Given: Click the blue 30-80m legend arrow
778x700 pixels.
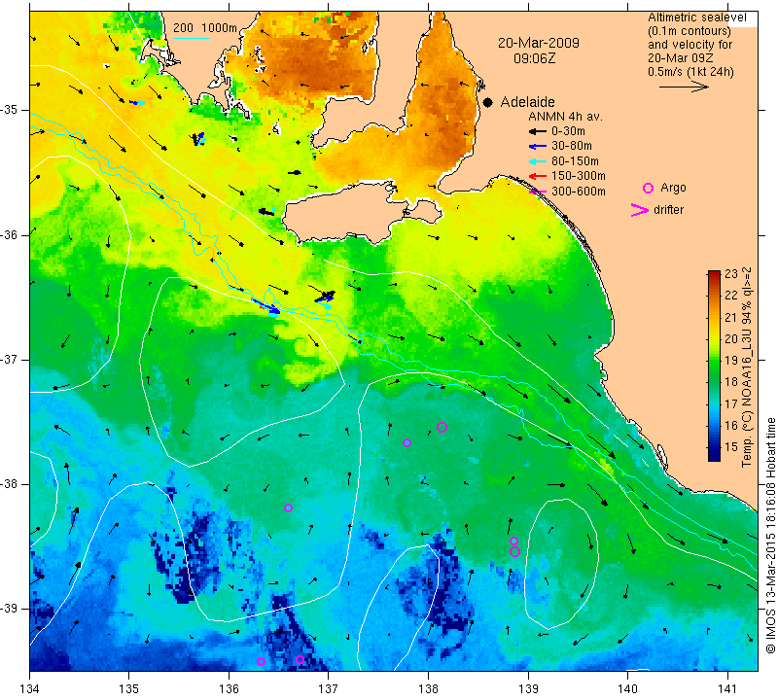Looking at the screenshot, I should coord(538,147).
